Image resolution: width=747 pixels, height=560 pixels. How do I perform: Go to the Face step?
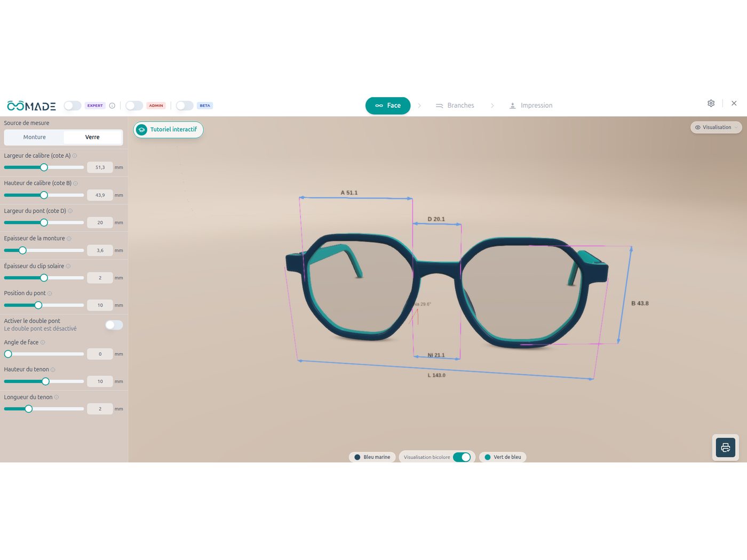[x=388, y=106]
